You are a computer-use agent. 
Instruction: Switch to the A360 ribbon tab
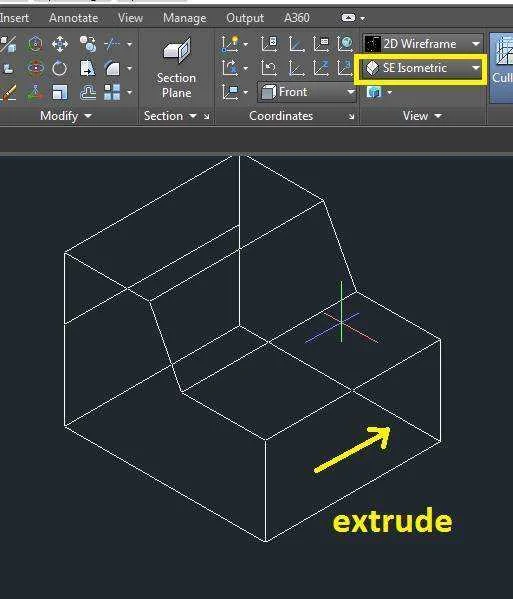(297, 18)
